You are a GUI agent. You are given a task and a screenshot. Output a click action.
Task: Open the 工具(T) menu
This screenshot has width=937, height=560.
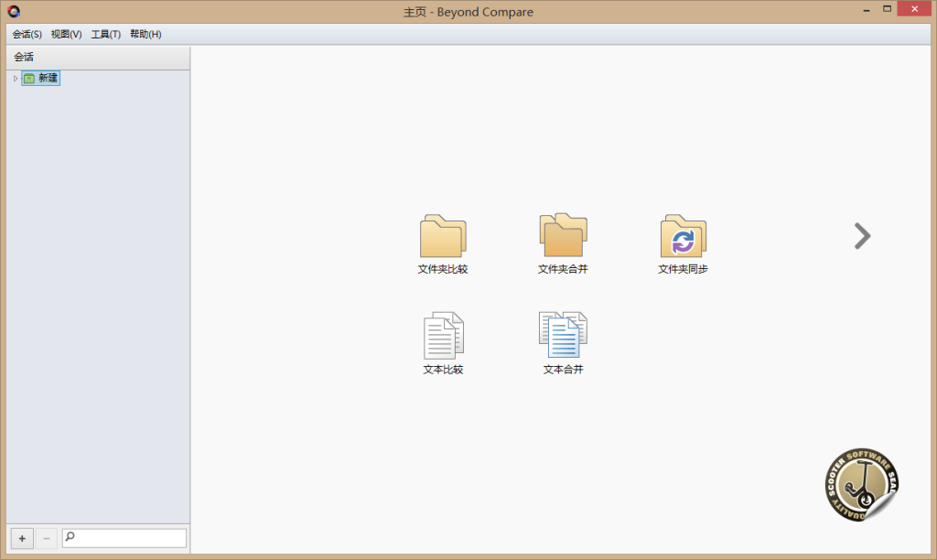[105, 34]
